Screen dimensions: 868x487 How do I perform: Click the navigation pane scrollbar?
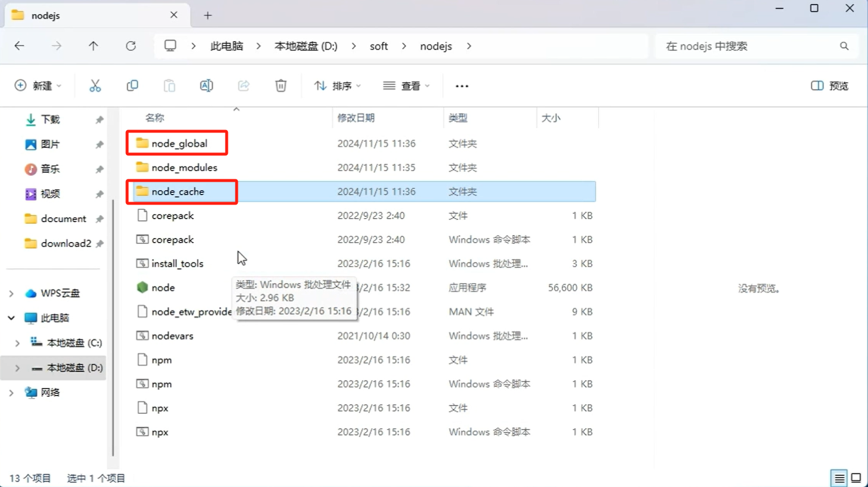(113, 328)
